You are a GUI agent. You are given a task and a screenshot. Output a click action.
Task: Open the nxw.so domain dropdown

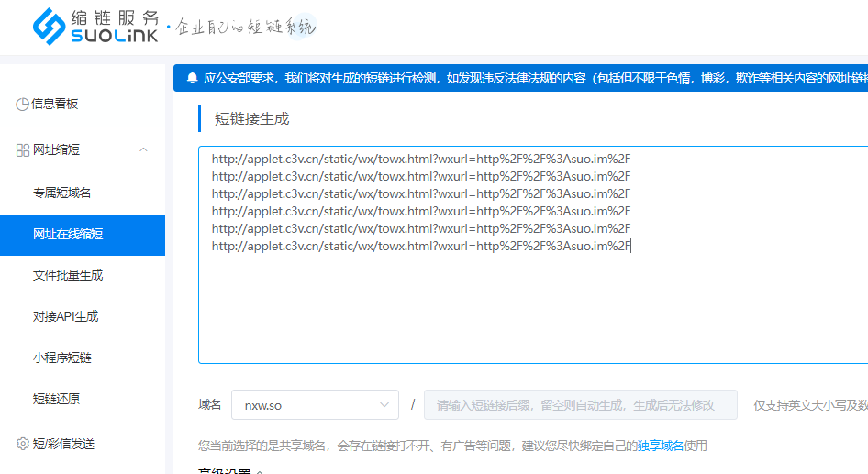pyautogui.click(x=315, y=405)
